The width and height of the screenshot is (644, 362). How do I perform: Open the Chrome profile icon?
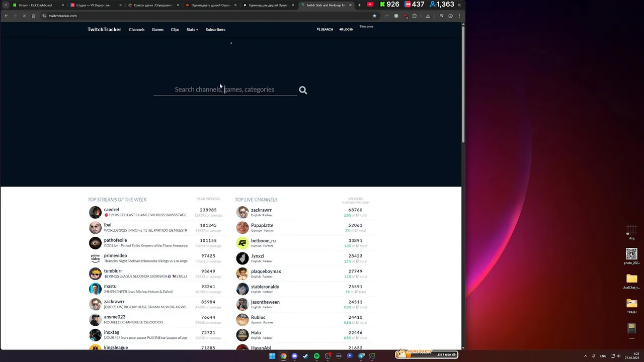point(450,16)
